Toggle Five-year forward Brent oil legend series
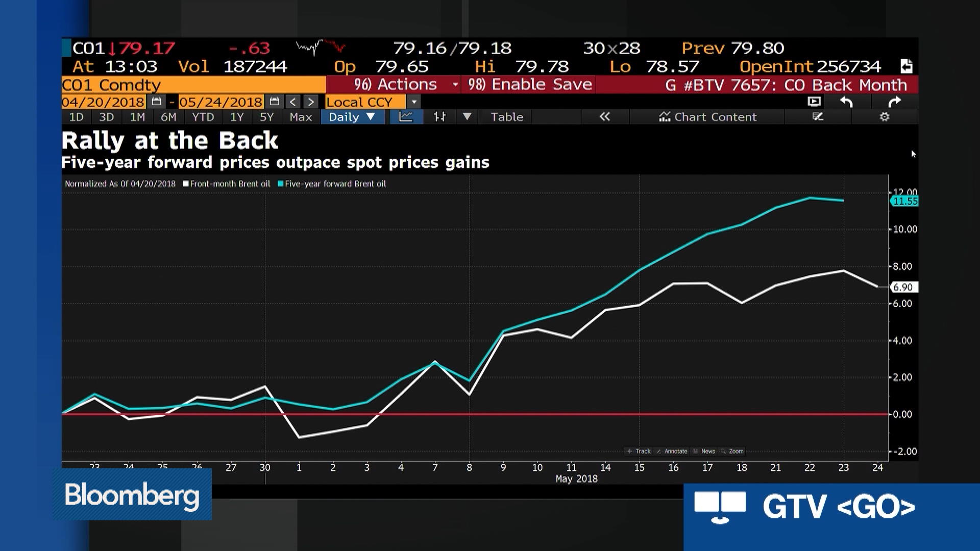This screenshot has width=980, height=551. 332,184
